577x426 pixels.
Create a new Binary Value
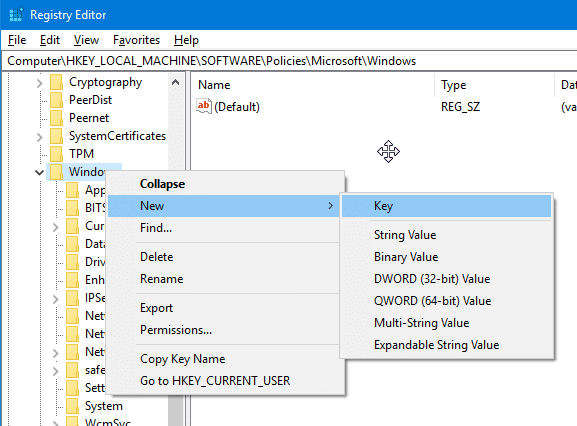(446, 257)
